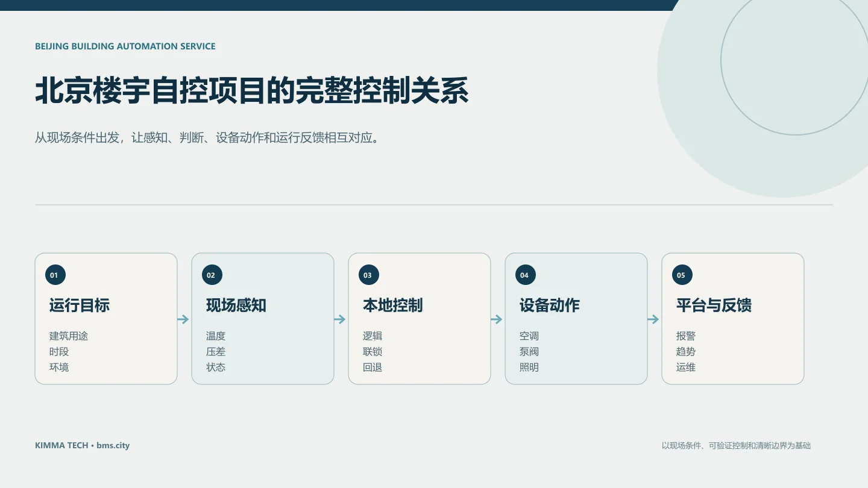
Task: Click arrow between 运行目标 and 现场感知
Action: coord(183,319)
